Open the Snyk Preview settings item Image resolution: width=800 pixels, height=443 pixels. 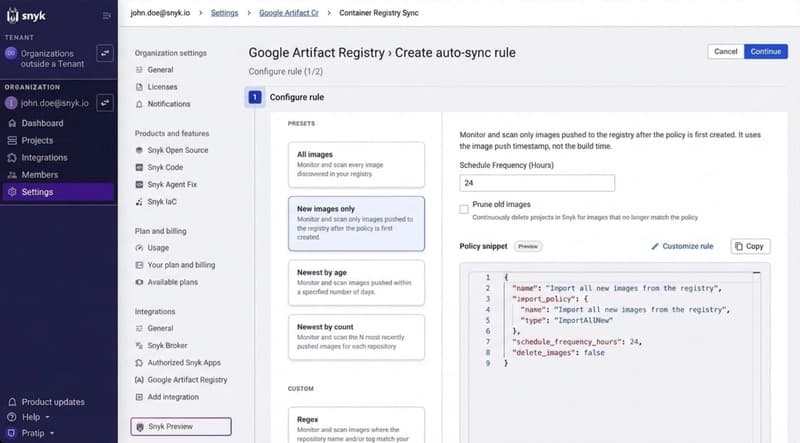pyautogui.click(x=181, y=427)
